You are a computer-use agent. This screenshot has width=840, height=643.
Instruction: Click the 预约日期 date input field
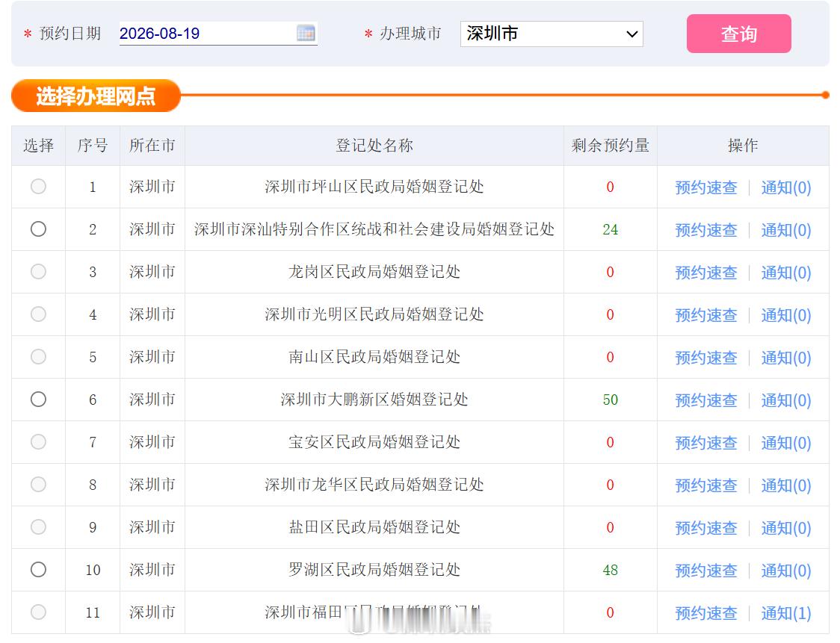(218, 33)
